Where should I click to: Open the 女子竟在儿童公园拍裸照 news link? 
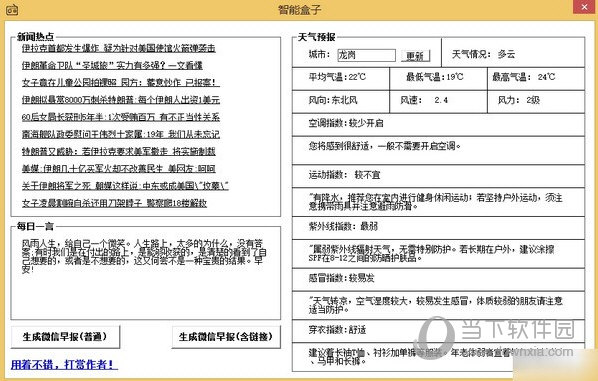pyautogui.click(x=121, y=82)
